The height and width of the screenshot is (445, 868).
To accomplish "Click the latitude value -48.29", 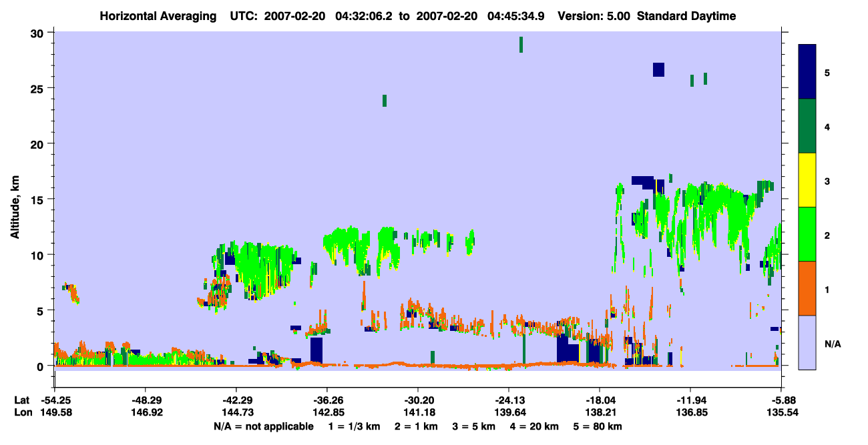I will 146,400.
